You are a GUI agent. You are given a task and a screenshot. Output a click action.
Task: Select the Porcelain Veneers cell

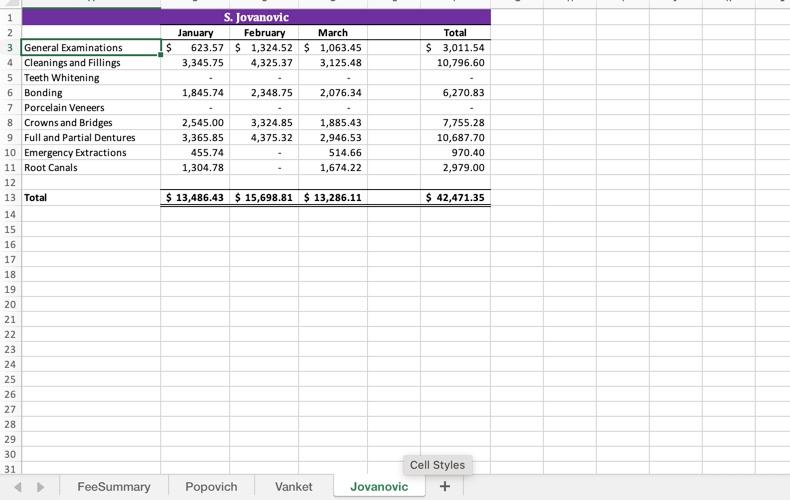(x=91, y=107)
